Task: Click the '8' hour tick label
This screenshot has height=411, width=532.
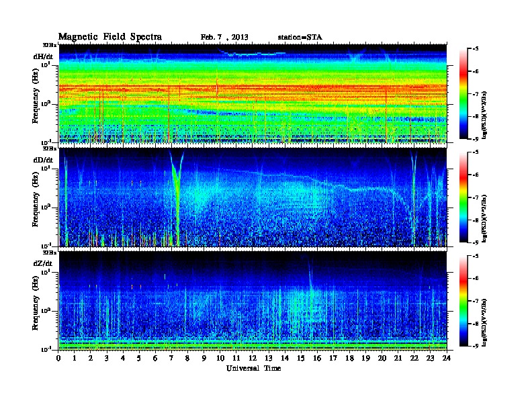Action: pyautogui.click(x=187, y=358)
